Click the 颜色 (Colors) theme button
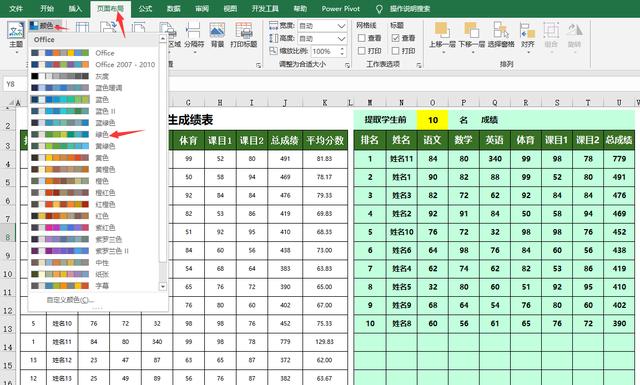This screenshot has height=385, width=640. click(45, 26)
